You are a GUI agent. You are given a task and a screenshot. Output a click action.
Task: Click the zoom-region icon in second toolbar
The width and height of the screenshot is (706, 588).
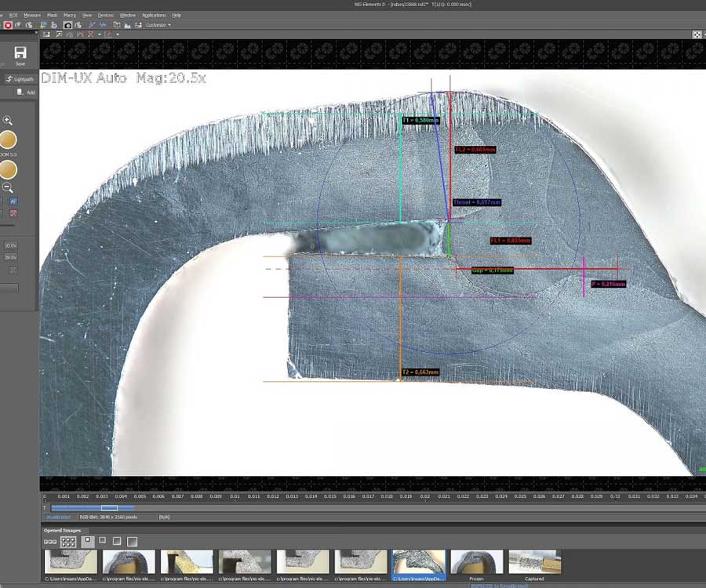point(59,34)
